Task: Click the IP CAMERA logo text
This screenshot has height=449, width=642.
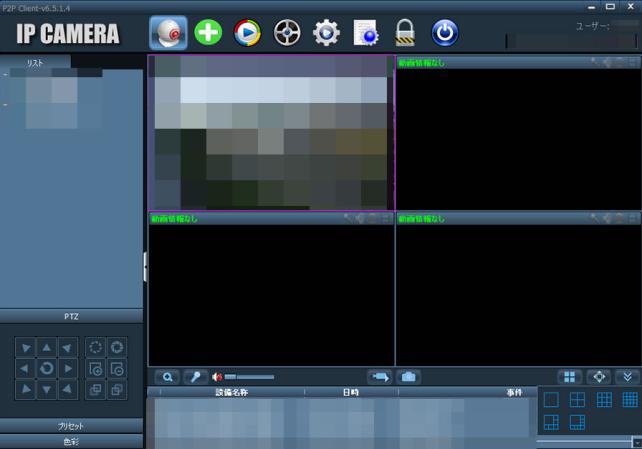Action: [x=68, y=34]
